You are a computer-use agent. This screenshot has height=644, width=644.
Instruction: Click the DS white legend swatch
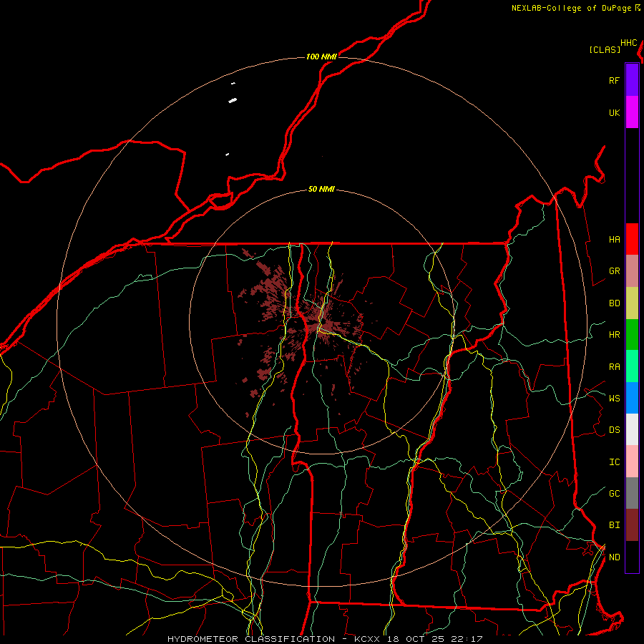click(x=632, y=429)
